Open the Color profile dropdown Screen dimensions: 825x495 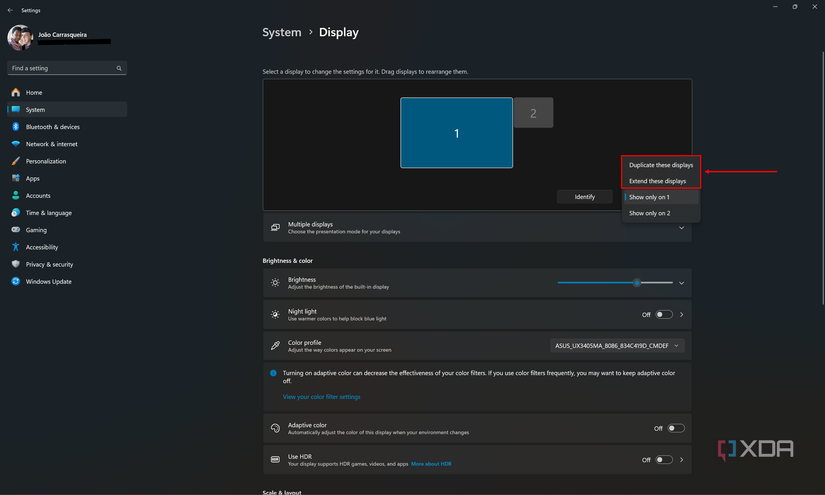click(617, 346)
